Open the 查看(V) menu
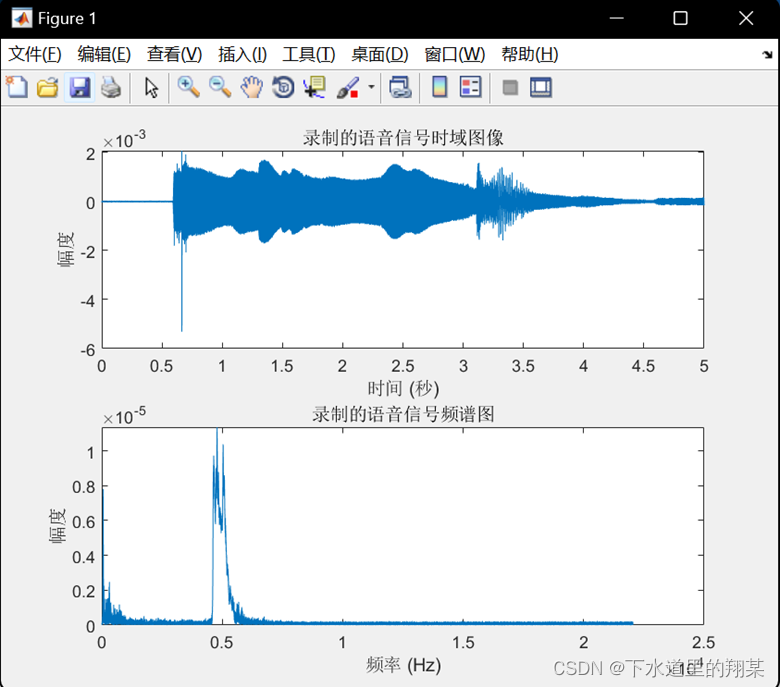This screenshot has height=687, width=780. click(x=175, y=54)
